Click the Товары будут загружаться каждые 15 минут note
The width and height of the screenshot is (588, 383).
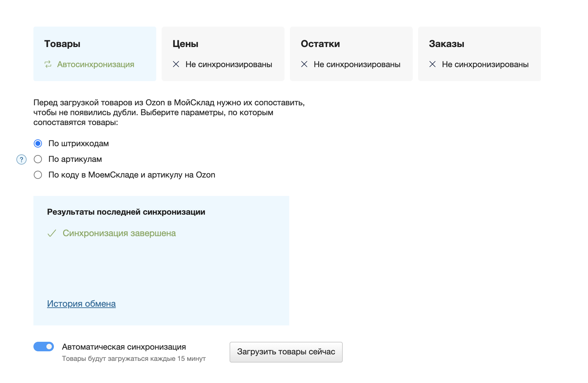[134, 358]
